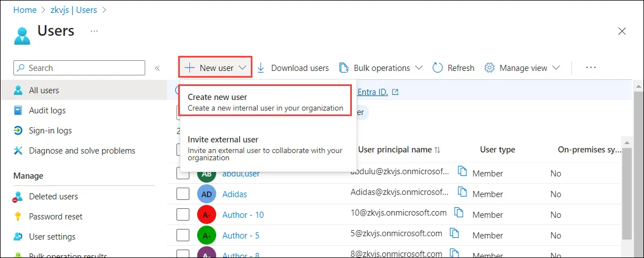The image size is (644, 258).
Task: Click the Sign-in logs icon
Action: tap(18, 131)
